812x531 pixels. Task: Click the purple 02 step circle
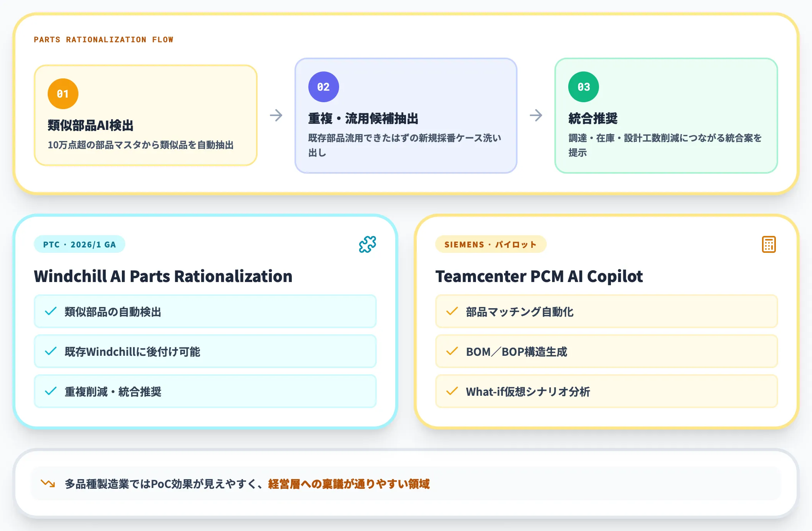pos(324,87)
